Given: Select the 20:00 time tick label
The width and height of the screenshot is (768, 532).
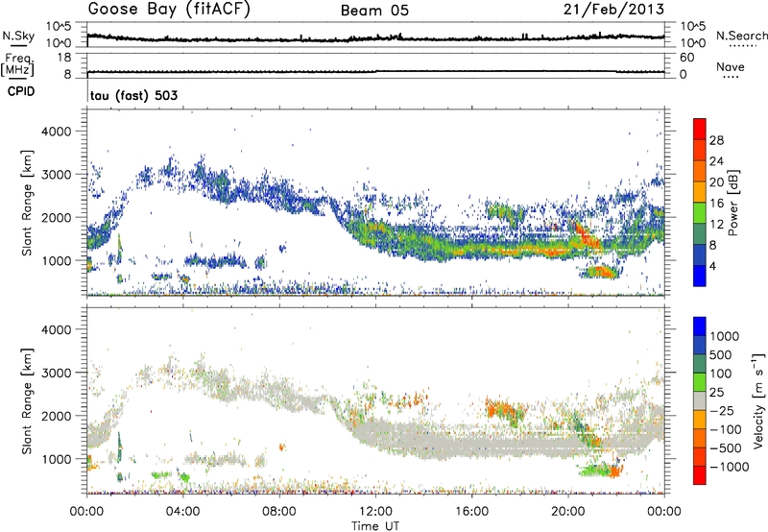Looking at the screenshot, I should click(567, 512).
